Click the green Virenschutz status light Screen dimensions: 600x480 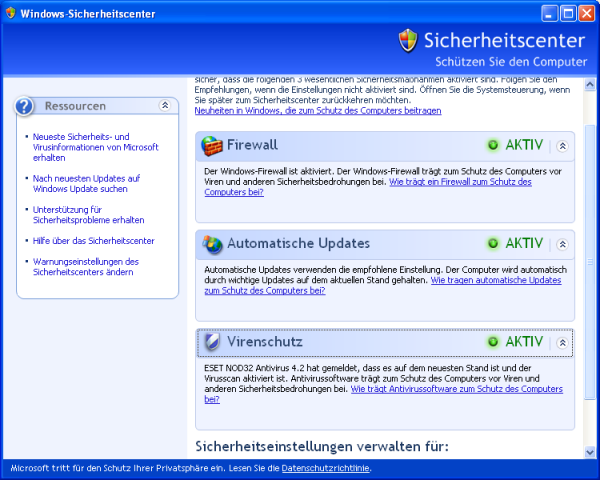493,342
